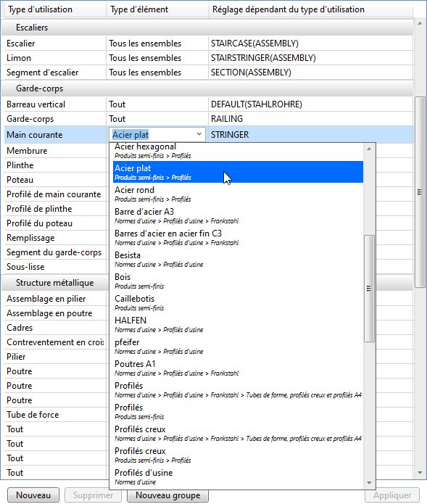This screenshot has width=427, height=504.
Task: Select the Assemblage en poutre row
Action: (x=55, y=313)
